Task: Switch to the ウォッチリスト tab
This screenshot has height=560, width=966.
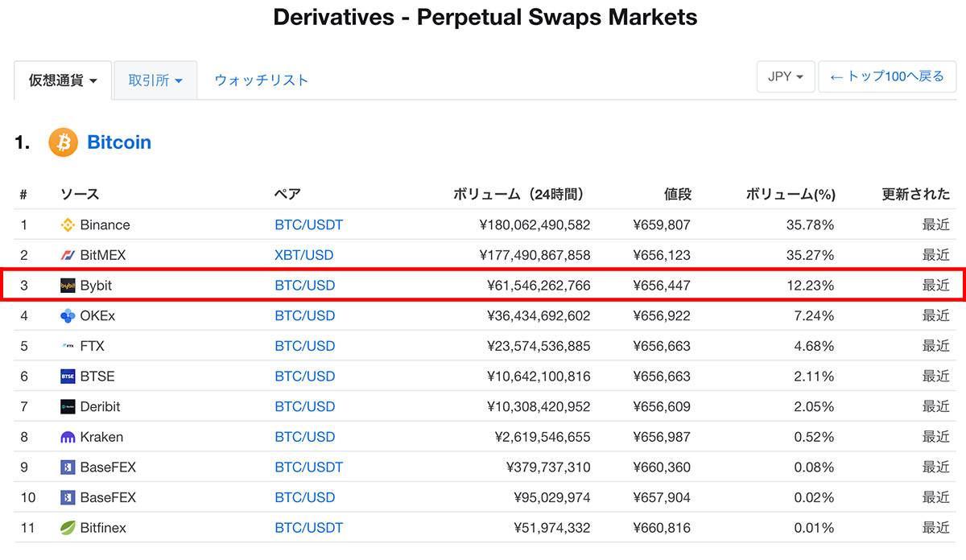Action: coord(262,80)
